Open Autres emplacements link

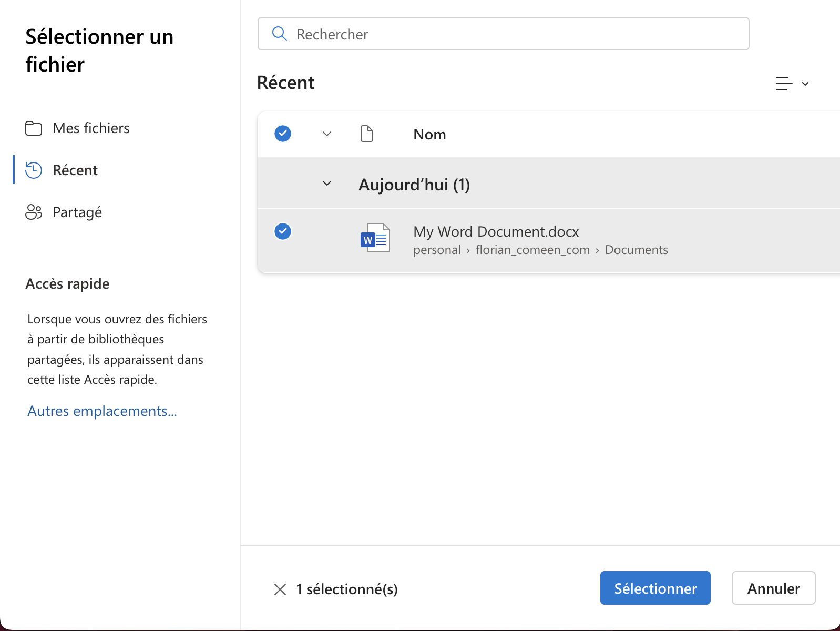102,411
